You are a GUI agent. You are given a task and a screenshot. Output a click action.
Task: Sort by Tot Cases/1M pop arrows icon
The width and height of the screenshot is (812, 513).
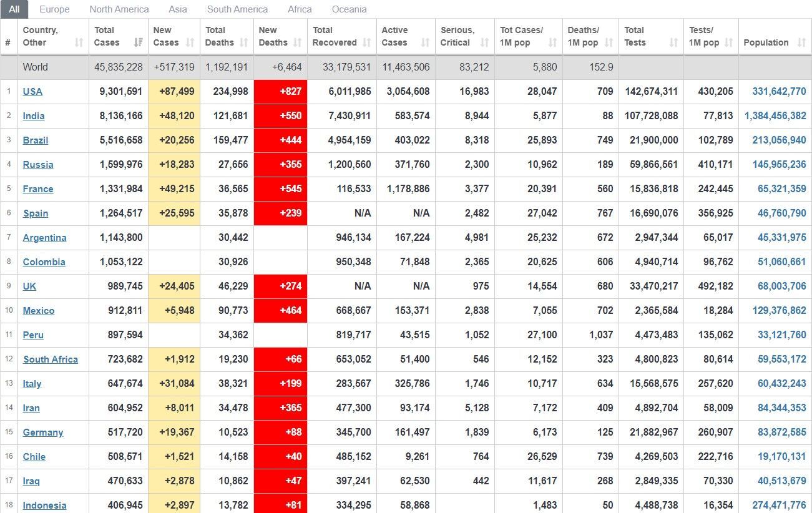pyautogui.click(x=552, y=42)
